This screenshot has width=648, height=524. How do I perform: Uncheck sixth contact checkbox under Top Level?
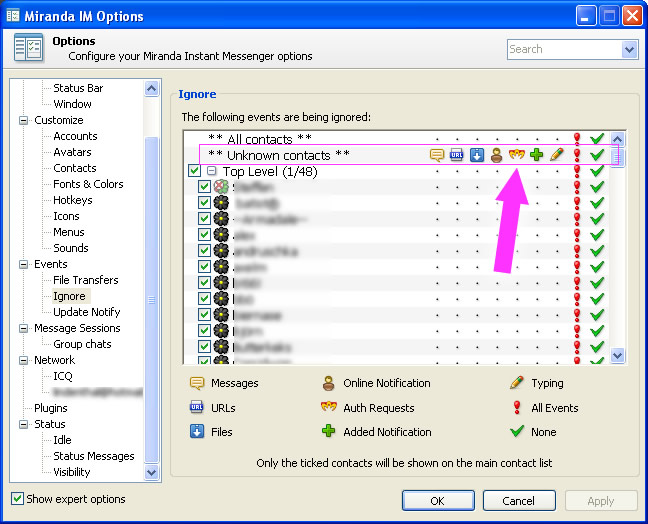pyautogui.click(x=204, y=267)
